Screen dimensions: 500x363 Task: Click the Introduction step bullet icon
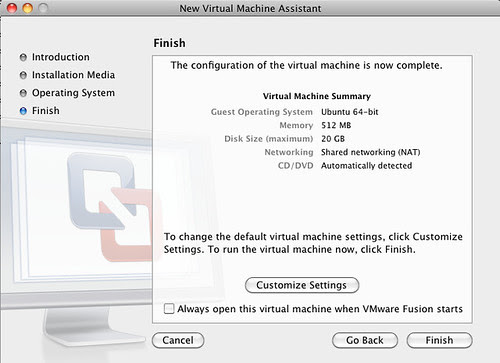(x=23, y=57)
